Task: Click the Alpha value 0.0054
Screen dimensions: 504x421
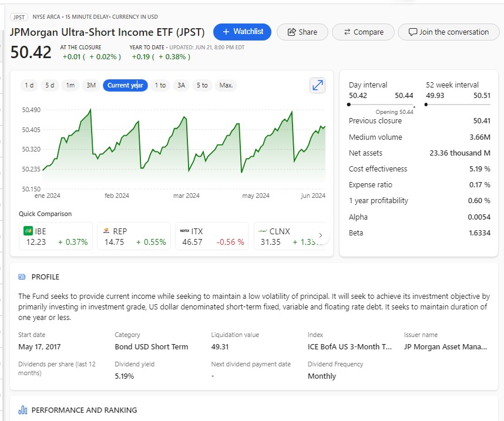Action: click(479, 217)
